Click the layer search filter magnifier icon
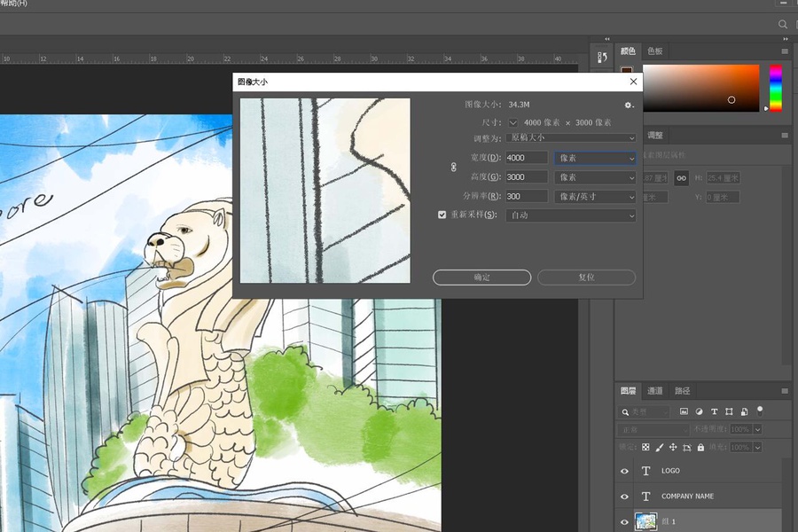This screenshot has height=532, width=798. [x=625, y=411]
